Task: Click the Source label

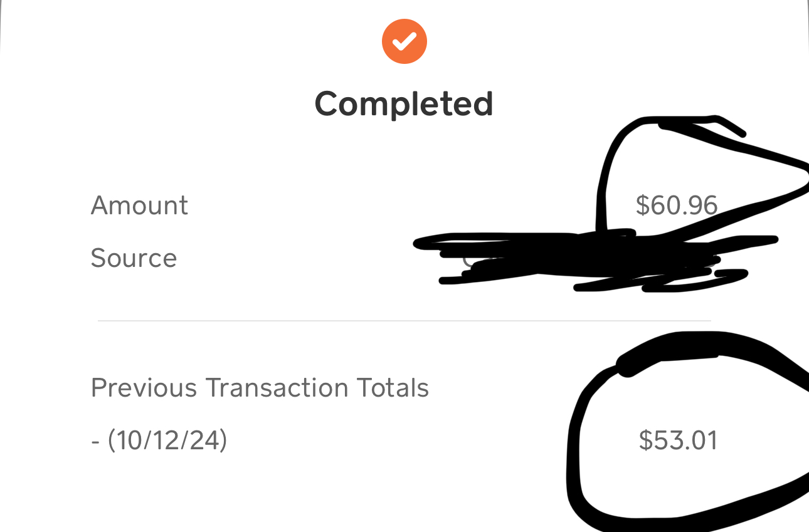Action: coord(134,258)
